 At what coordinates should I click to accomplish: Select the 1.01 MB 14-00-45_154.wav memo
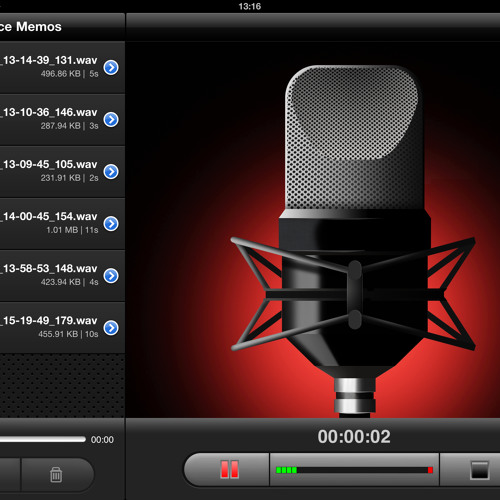coord(62,223)
